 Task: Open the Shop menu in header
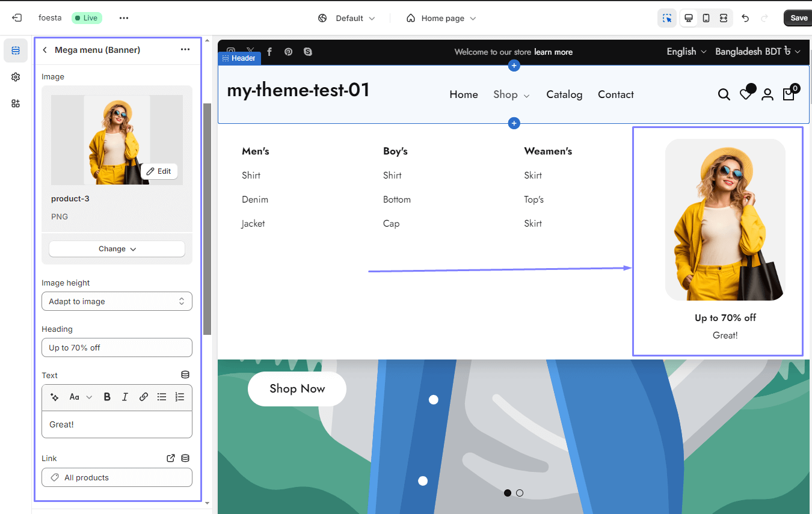click(x=511, y=94)
